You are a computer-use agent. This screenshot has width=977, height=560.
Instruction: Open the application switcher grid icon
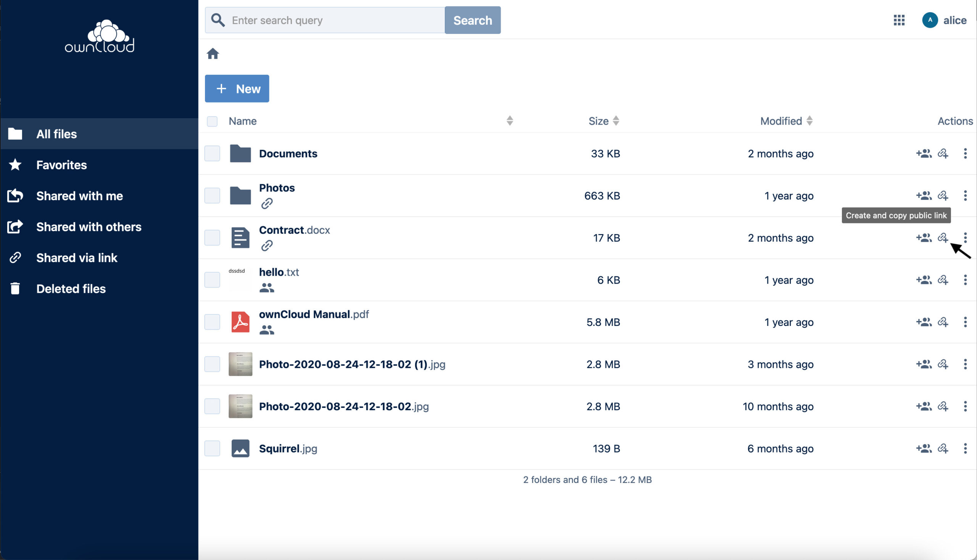click(x=899, y=20)
